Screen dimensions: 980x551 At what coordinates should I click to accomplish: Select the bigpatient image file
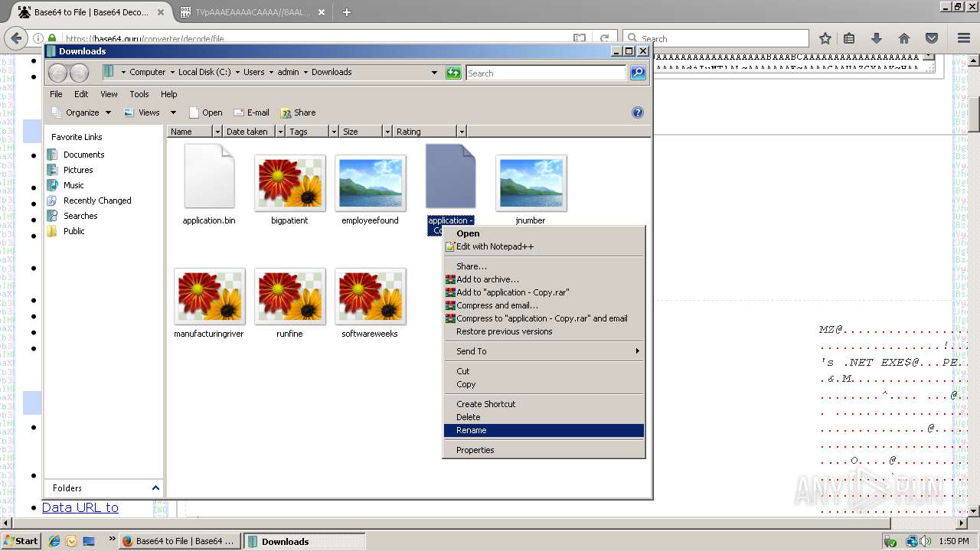tap(289, 189)
